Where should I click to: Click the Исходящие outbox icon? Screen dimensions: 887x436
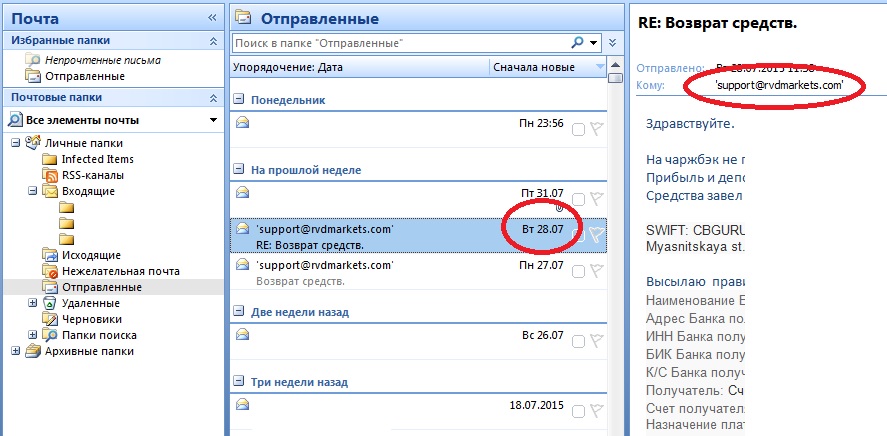(x=50, y=256)
